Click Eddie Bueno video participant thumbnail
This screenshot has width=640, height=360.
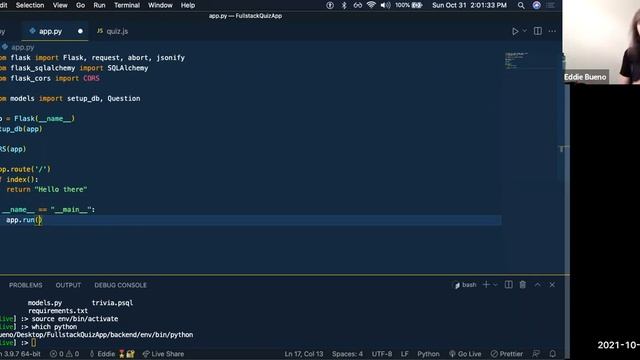tap(601, 42)
